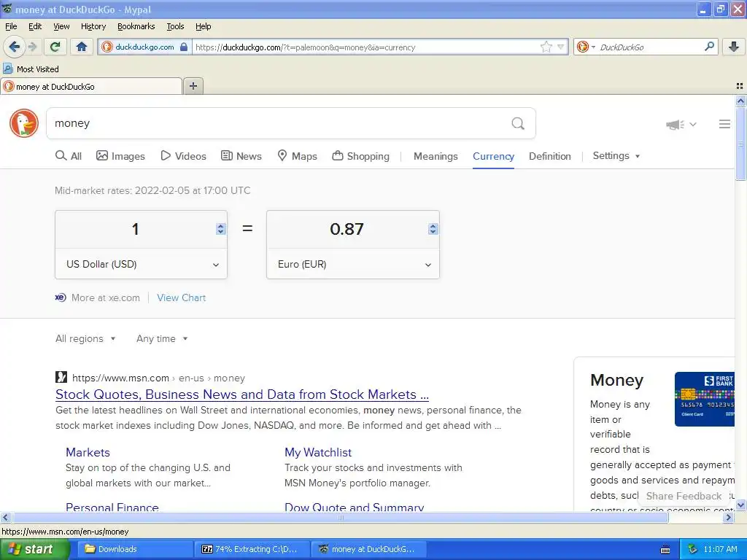747x560 pixels.
Task: Click the Share Feedback button
Action: click(x=684, y=496)
